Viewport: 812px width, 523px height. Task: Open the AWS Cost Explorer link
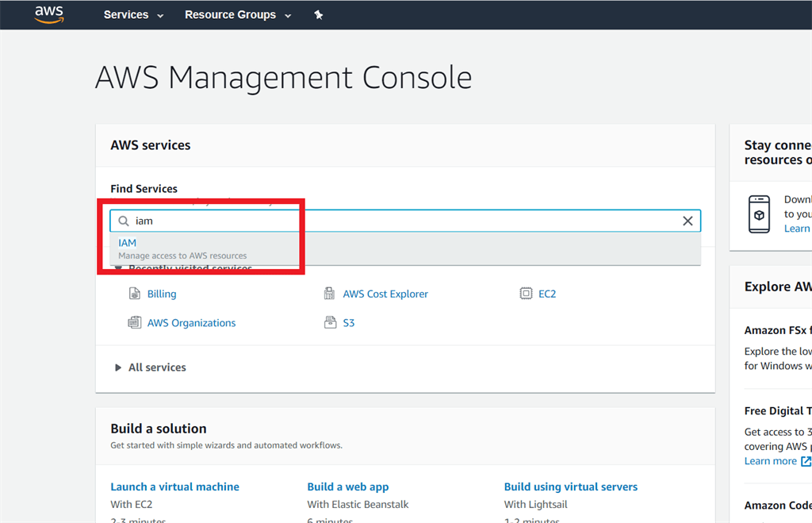tap(385, 294)
